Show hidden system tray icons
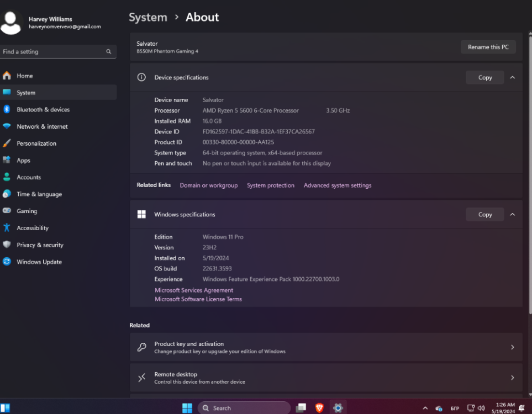 coord(425,408)
